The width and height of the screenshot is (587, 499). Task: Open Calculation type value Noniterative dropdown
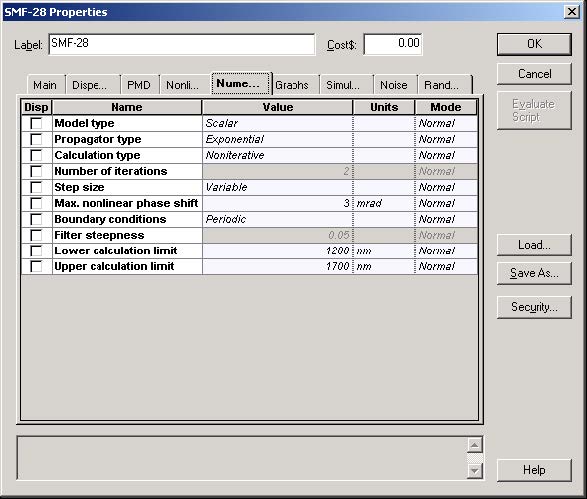[277, 155]
